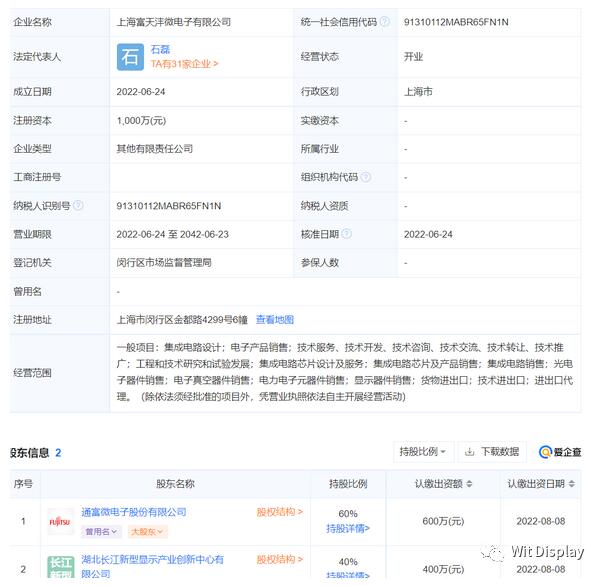
Task: Click help icon next to 统一社会信用代码
Action: 384,21
